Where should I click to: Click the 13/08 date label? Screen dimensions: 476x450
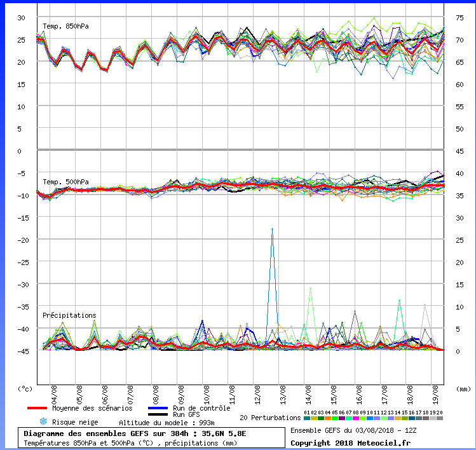[x=283, y=395]
